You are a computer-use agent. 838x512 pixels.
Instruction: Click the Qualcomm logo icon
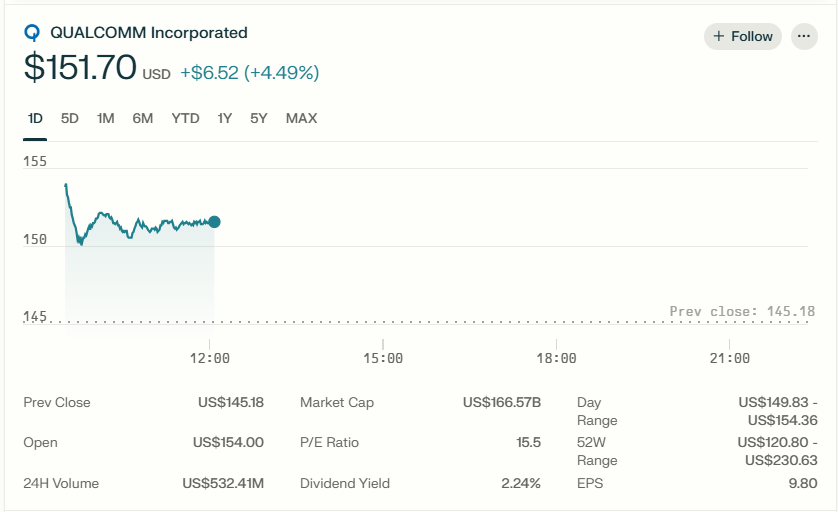coord(32,33)
